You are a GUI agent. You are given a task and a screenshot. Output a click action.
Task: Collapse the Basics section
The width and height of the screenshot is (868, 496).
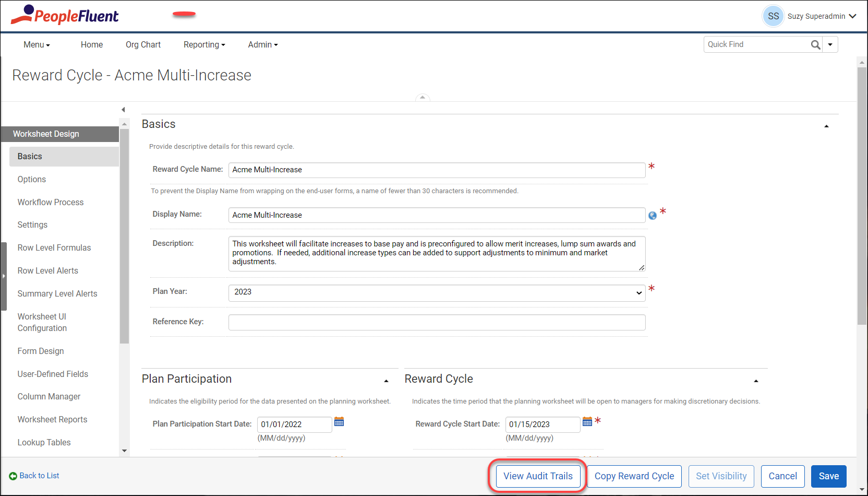pos(826,126)
